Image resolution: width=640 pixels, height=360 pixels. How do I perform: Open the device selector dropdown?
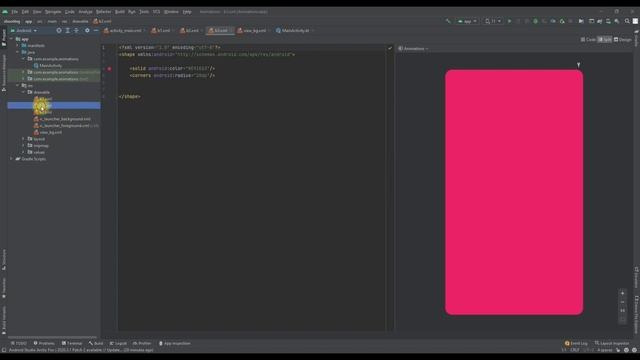click(493, 21)
